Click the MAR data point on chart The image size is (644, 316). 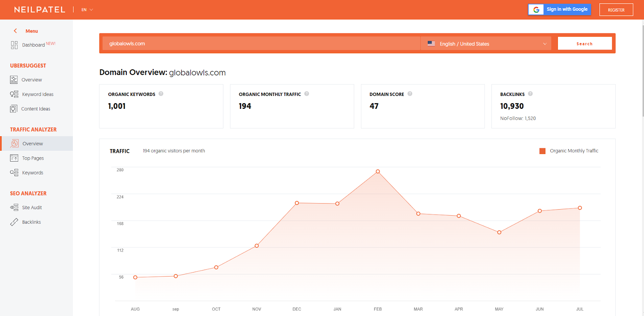coord(418,214)
